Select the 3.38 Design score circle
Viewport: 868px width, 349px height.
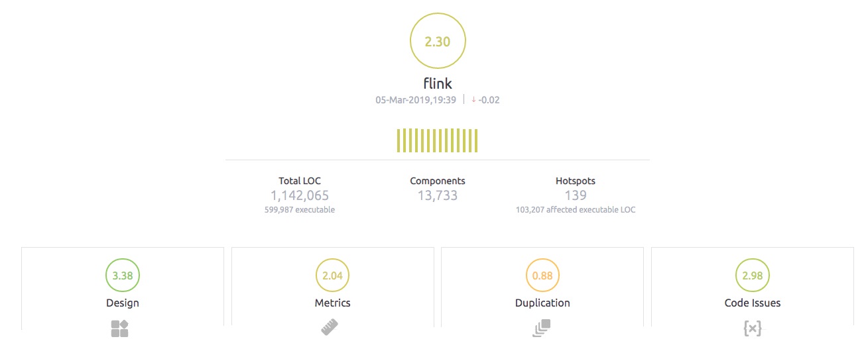tap(123, 276)
